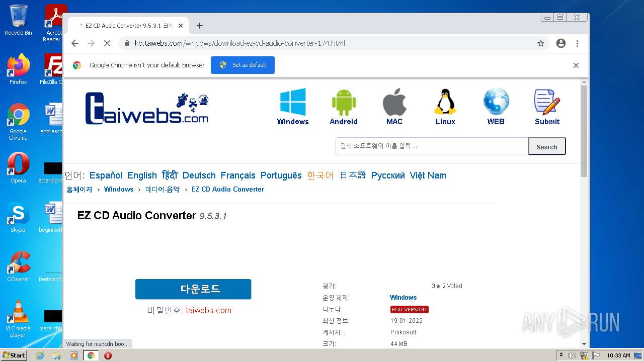Launch Google Chrome desktop shortcut
The width and height of the screenshot is (644, 362).
pos(18,122)
